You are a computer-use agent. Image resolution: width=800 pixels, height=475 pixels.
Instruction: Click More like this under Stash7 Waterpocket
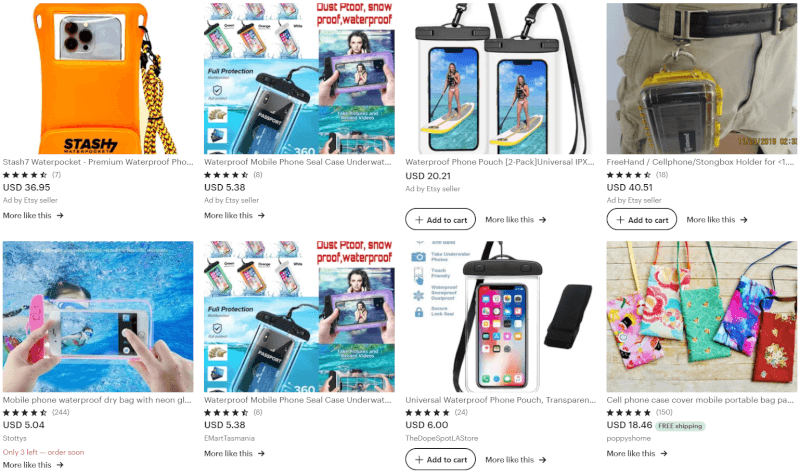click(33, 215)
